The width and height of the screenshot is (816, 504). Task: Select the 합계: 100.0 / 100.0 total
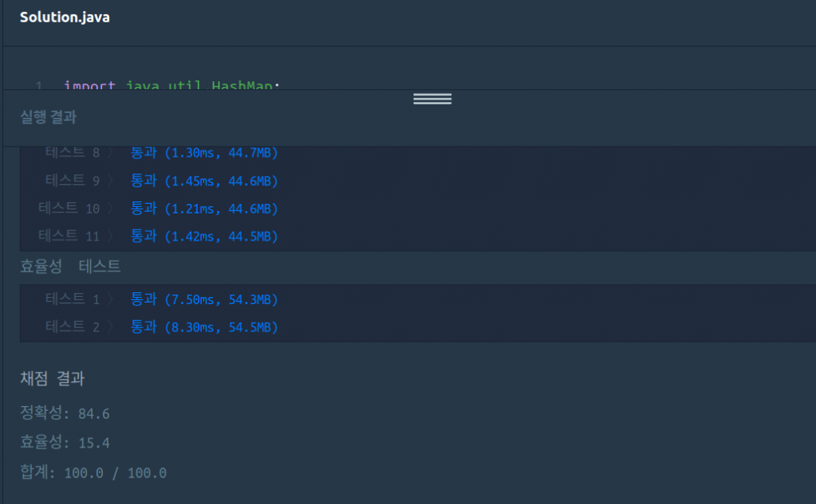pos(93,472)
